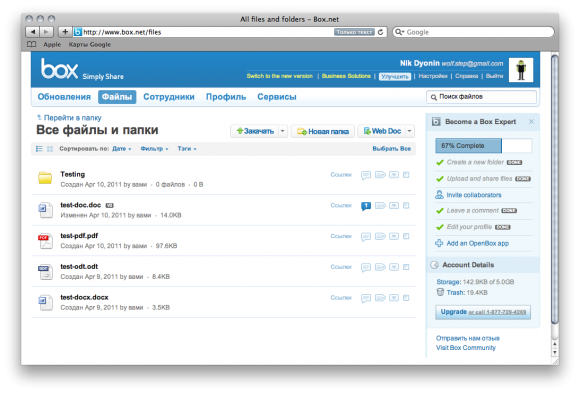Open the bookmarks book icon

pyautogui.click(x=32, y=44)
